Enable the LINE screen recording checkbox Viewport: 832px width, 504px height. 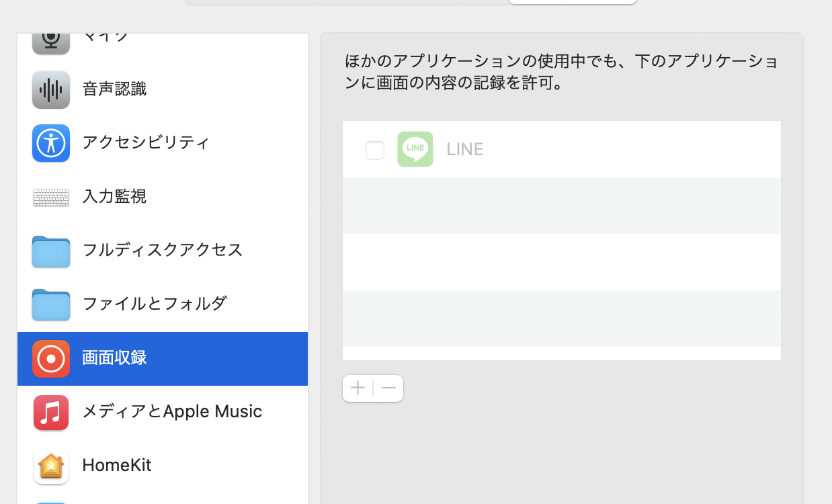click(375, 151)
